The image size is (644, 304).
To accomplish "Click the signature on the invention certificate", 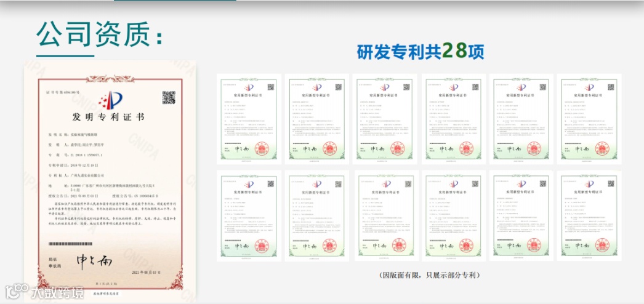I will [x=94, y=260].
